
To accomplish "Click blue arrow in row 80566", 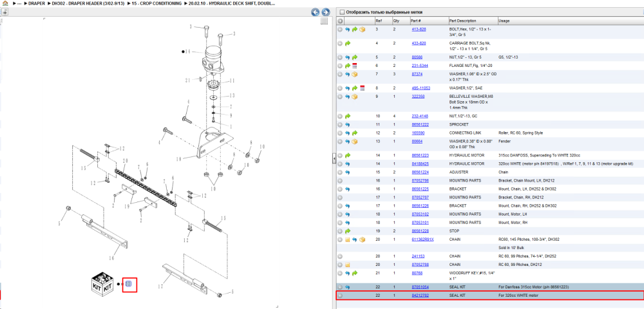I will pyautogui.click(x=348, y=57).
